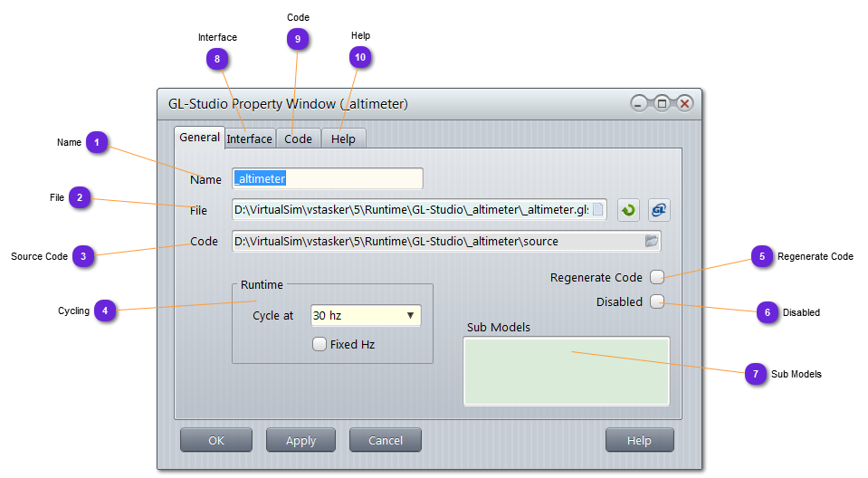The image size is (868, 478).
Task: Toggle the Disabled checkbox
Action: coord(657,301)
